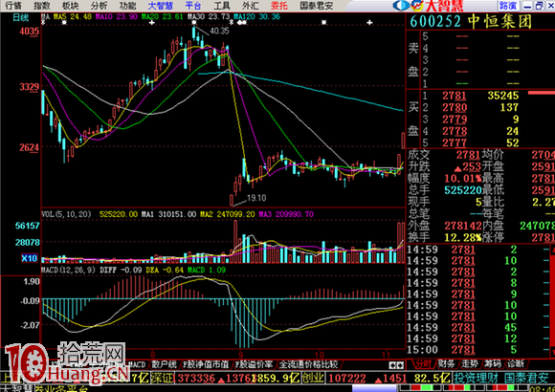Open the 国泰君安 link in status bar

(526, 379)
